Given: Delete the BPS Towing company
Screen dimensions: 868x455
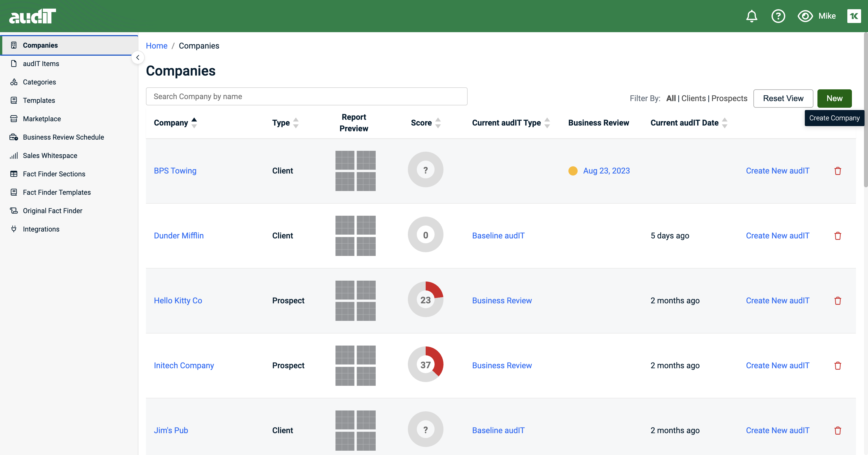Looking at the screenshot, I should coord(838,171).
